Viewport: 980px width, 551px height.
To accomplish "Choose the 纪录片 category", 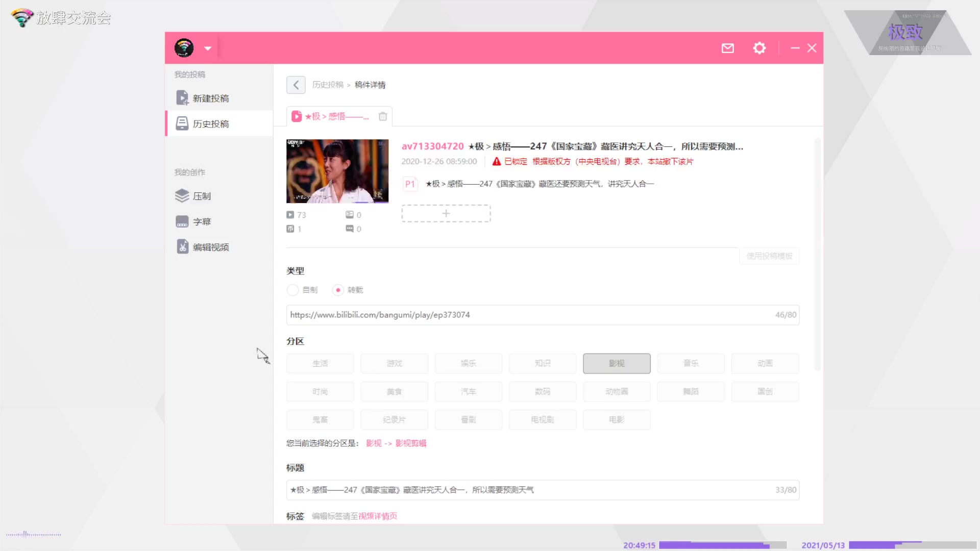I will click(394, 419).
